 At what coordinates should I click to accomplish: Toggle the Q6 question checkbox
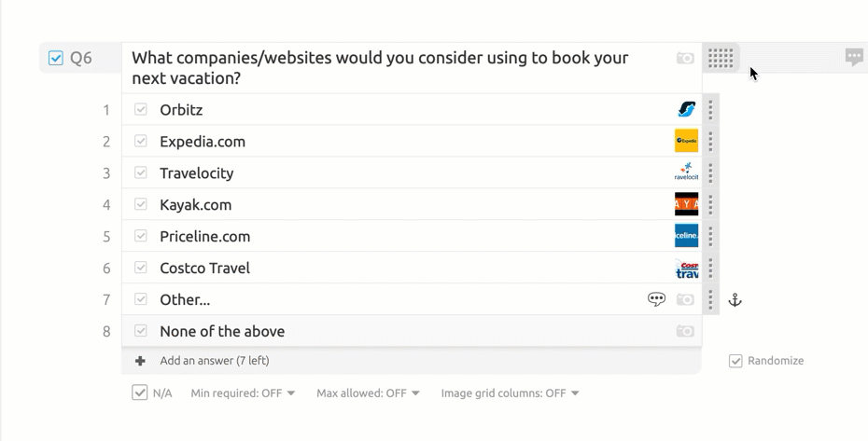tap(56, 58)
